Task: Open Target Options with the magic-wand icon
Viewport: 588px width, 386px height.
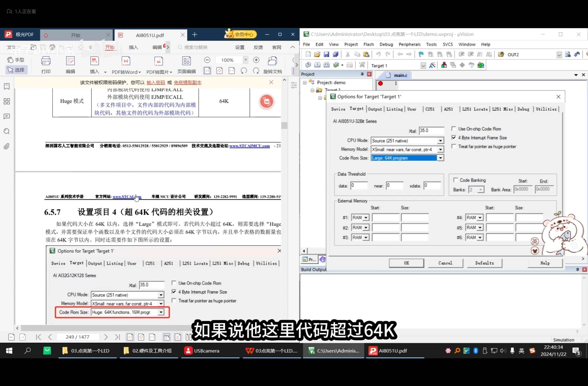Action: coord(432,65)
